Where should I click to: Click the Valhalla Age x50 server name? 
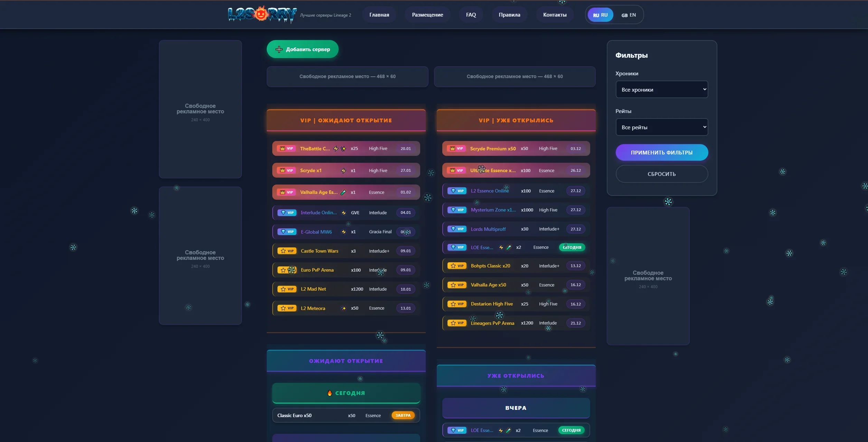pyautogui.click(x=488, y=285)
